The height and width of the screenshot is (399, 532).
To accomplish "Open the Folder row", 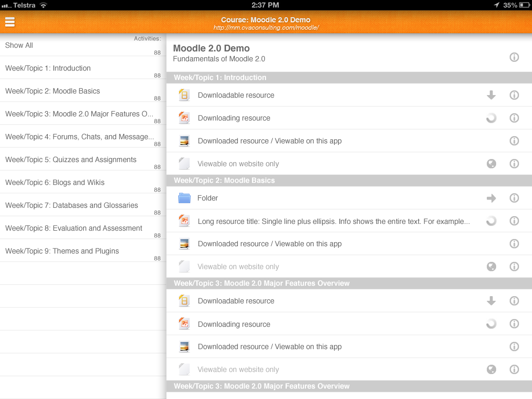I will coord(349,198).
